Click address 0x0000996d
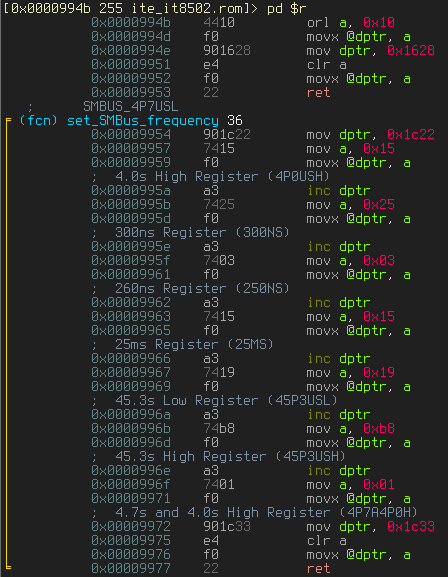 (x=131, y=442)
